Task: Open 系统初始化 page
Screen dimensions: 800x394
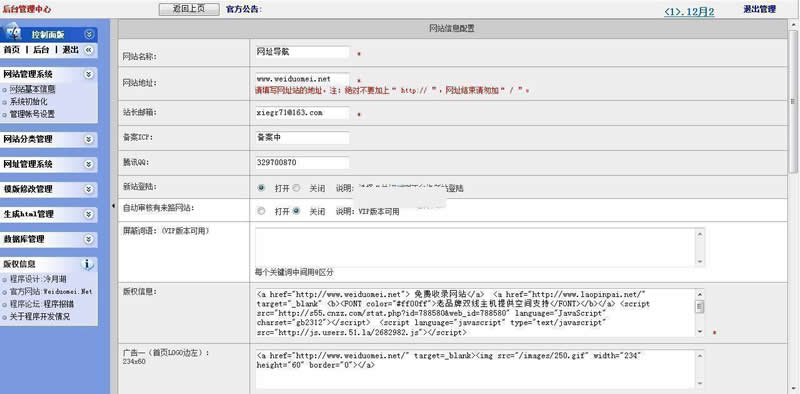Action: [x=29, y=102]
